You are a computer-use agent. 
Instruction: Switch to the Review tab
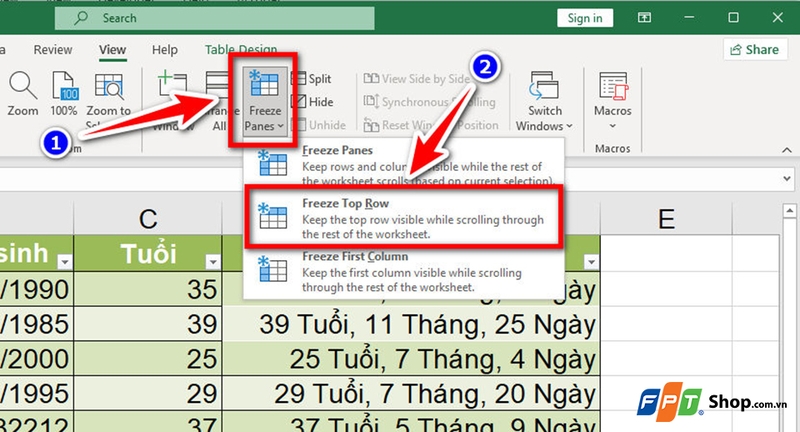pyautogui.click(x=53, y=49)
